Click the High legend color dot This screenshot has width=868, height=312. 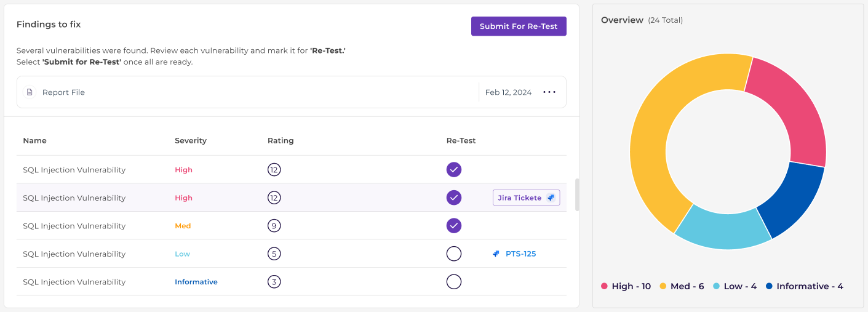tap(604, 286)
